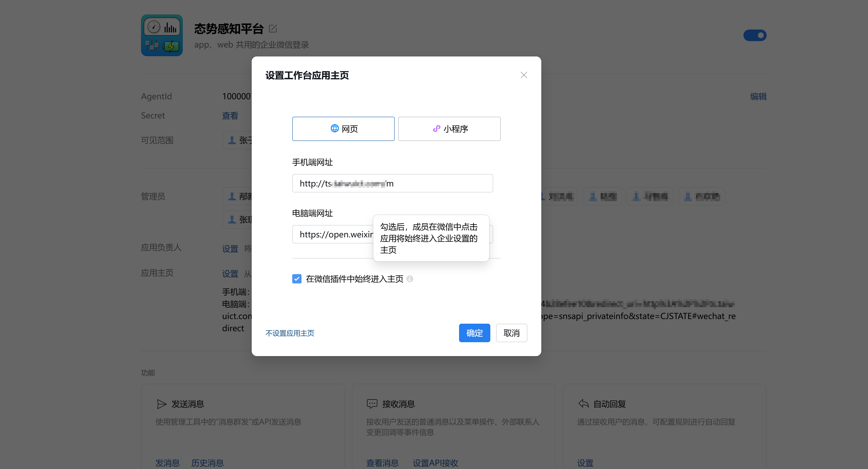
Task: Click the globe icon inside the 网页 tab
Action: tap(334, 128)
